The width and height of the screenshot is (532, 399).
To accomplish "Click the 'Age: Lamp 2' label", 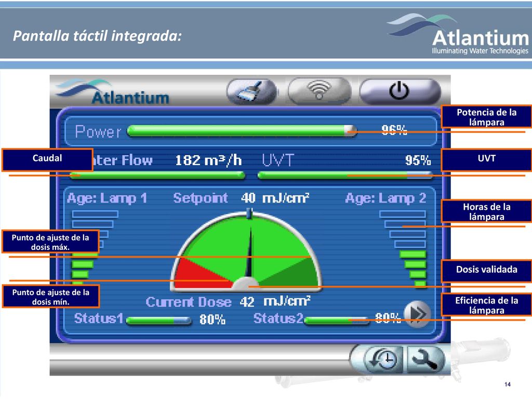I will click(x=386, y=198).
